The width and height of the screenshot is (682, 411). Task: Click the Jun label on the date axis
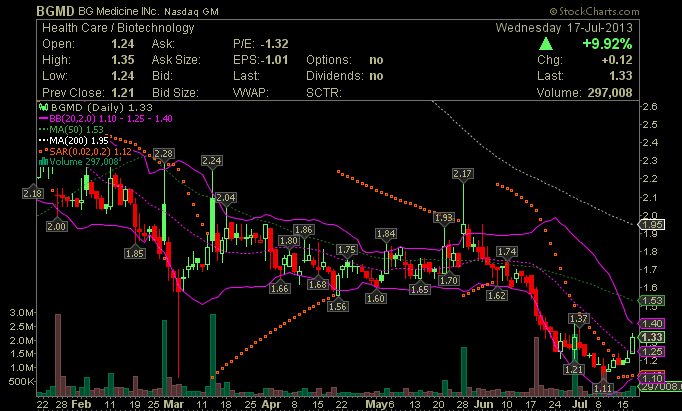pyautogui.click(x=483, y=404)
